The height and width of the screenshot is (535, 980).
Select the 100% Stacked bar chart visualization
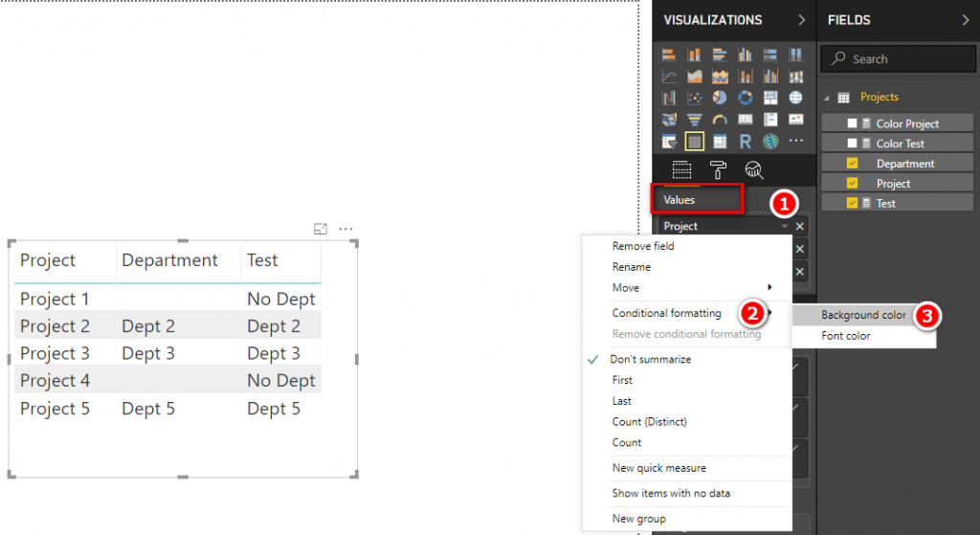[770, 55]
